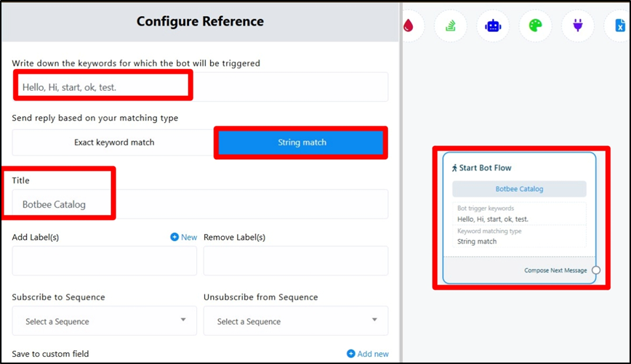Click the Title input field

click(x=200, y=204)
